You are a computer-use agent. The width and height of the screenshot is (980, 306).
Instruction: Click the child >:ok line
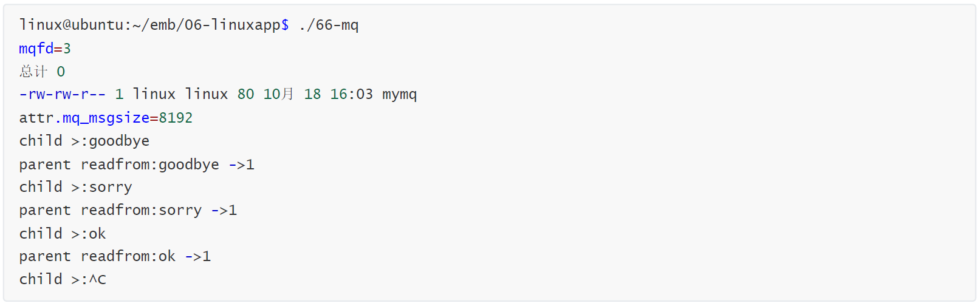62,234
